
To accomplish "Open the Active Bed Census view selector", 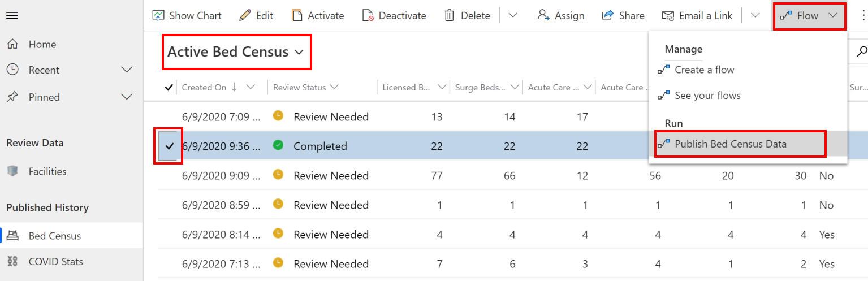I will click(236, 52).
